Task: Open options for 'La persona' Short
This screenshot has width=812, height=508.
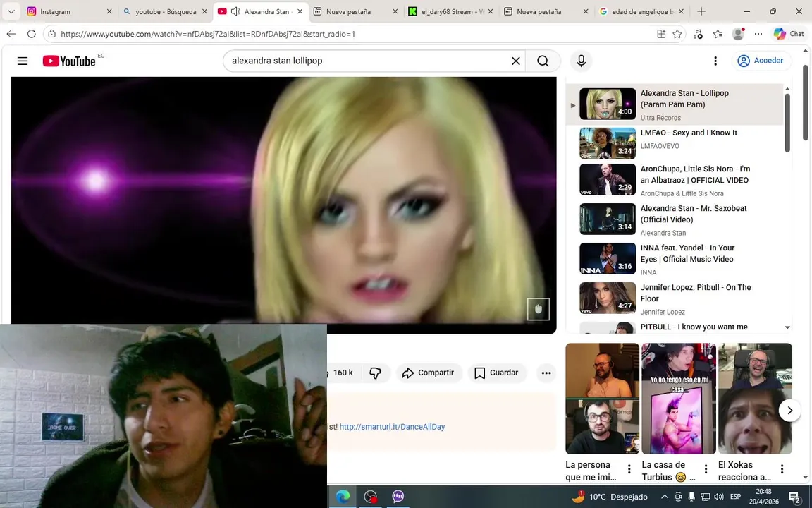Action: tap(629, 469)
